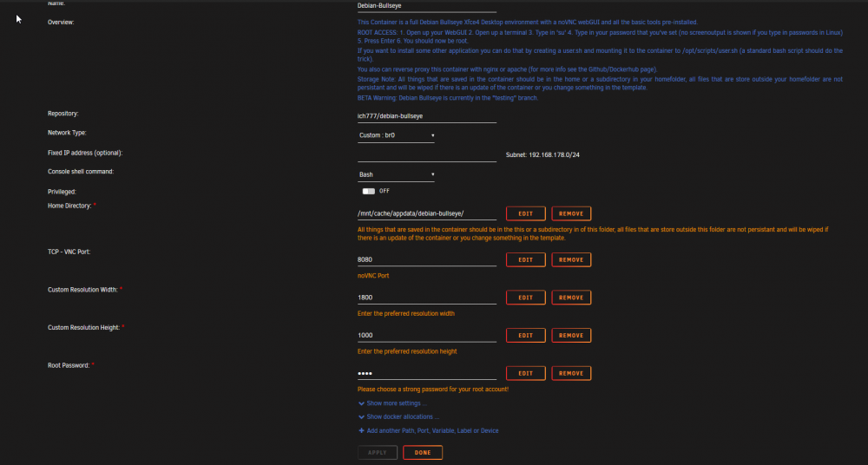Click the plus icon beside Add another Path
This screenshot has width=868, height=465.
coord(361,430)
